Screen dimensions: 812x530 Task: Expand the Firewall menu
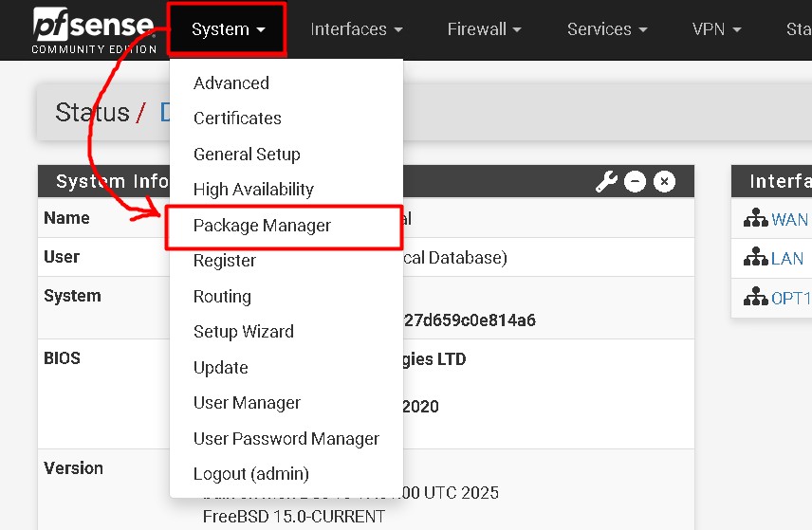[484, 29]
